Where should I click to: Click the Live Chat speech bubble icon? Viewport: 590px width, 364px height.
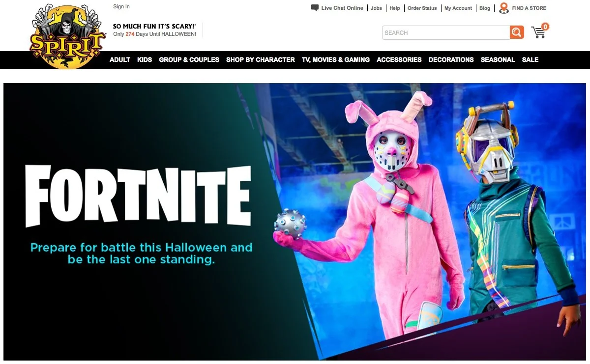315,8
